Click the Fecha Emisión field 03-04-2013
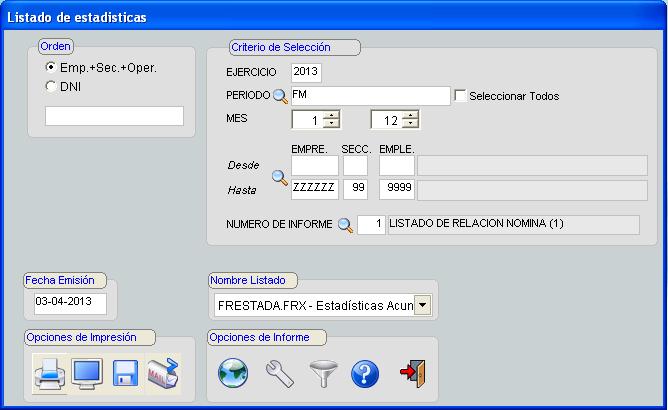The image size is (668, 410). point(70,303)
